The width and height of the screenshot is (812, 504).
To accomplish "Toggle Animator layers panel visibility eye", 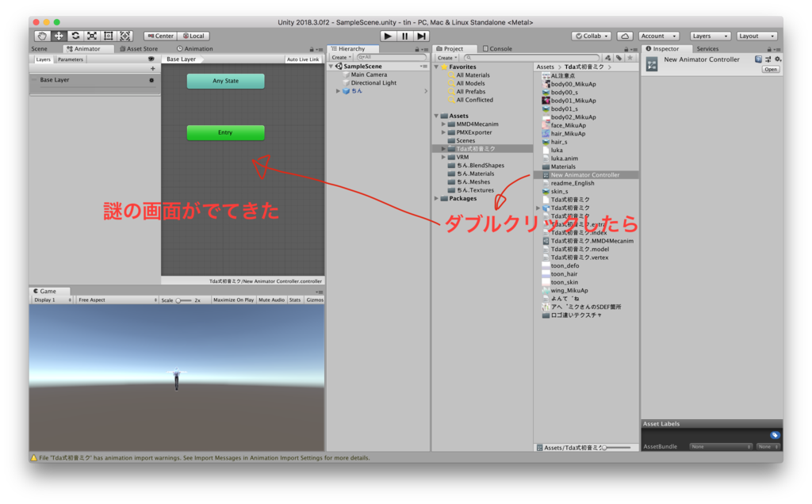I will (x=151, y=59).
